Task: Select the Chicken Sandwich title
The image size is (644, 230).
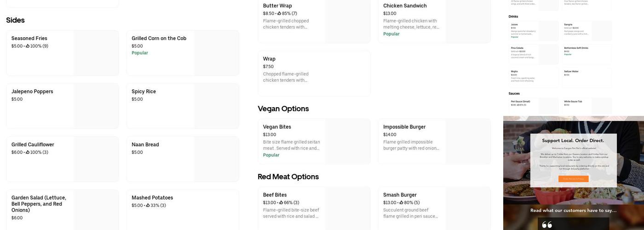Action: point(405,6)
